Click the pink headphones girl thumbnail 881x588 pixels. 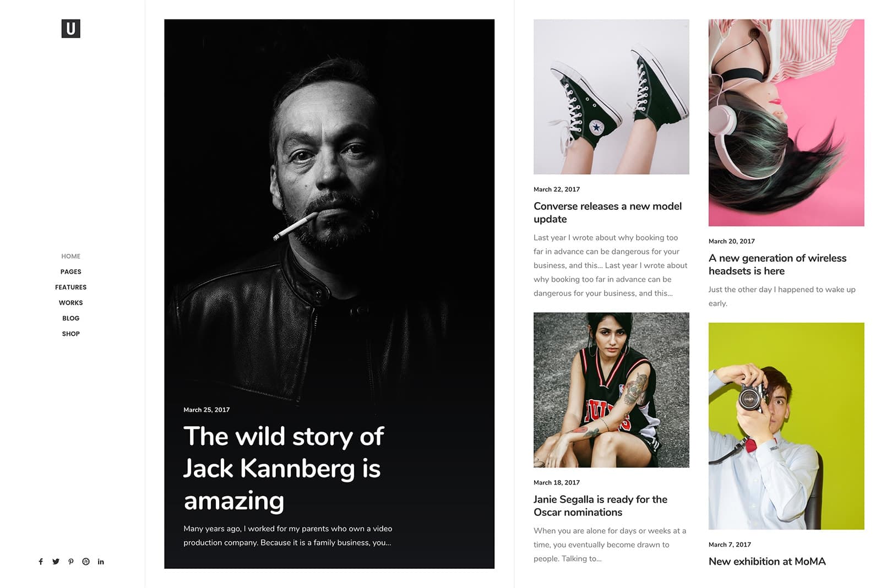pos(786,123)
